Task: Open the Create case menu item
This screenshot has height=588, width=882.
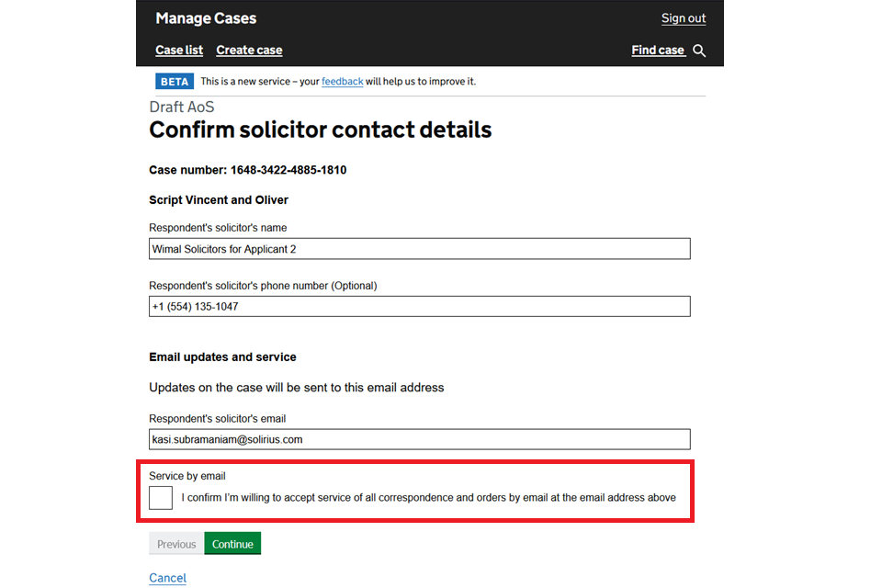Action: point(249,51)
